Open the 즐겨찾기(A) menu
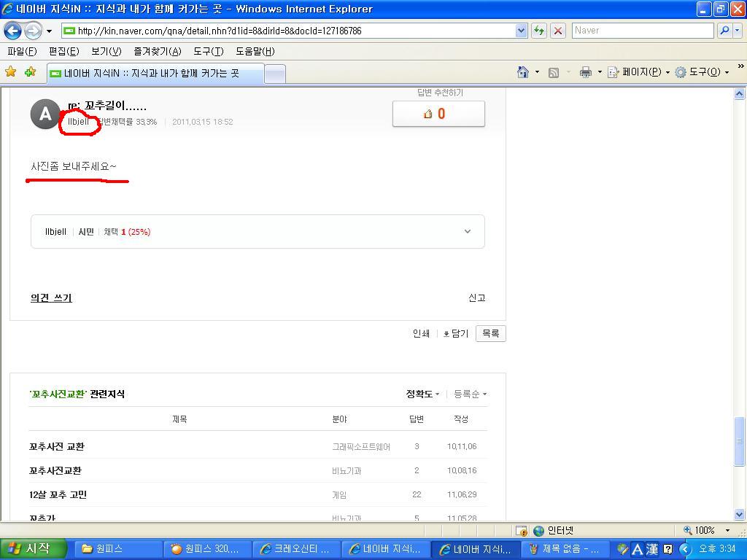This screenshot has width=747, height=560. [x=158, y=52]
